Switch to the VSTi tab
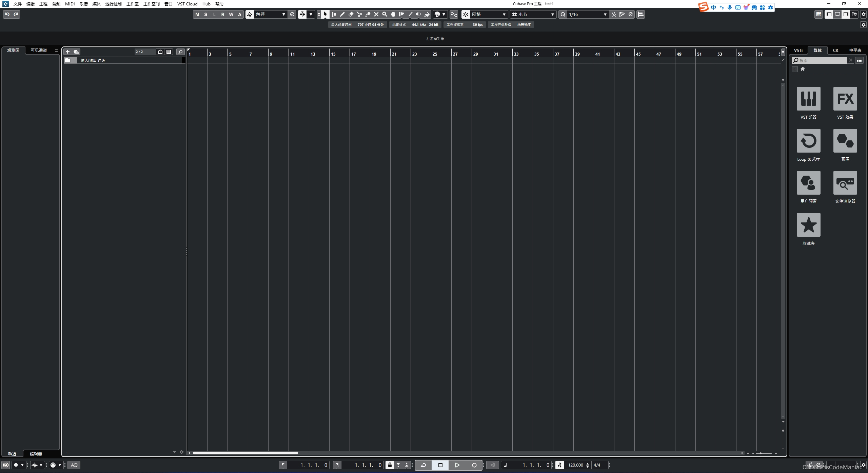Screen dimensions: 868x473 click(798, 50)
